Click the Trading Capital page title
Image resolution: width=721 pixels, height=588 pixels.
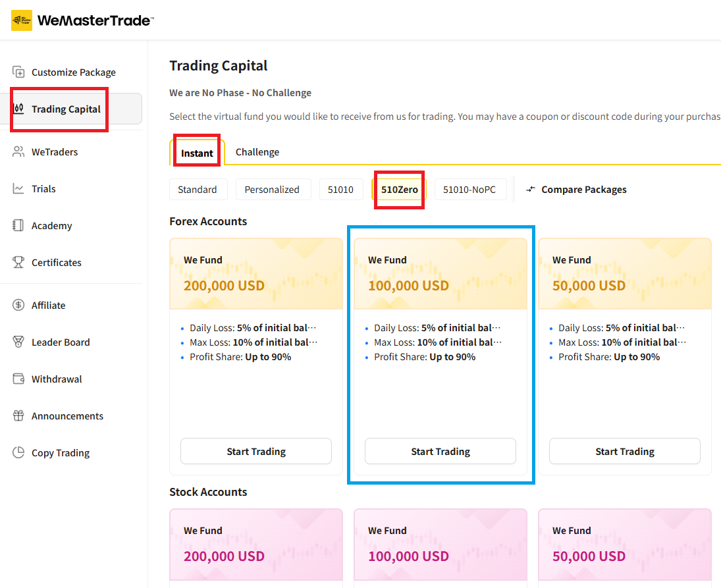click(219, 66)
